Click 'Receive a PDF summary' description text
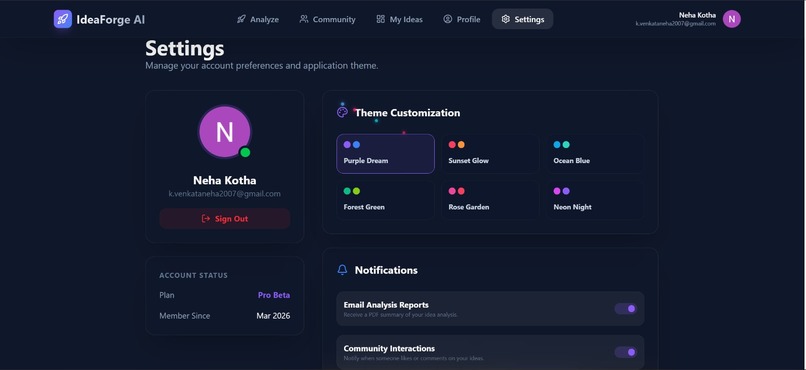 tap(400, 314)
